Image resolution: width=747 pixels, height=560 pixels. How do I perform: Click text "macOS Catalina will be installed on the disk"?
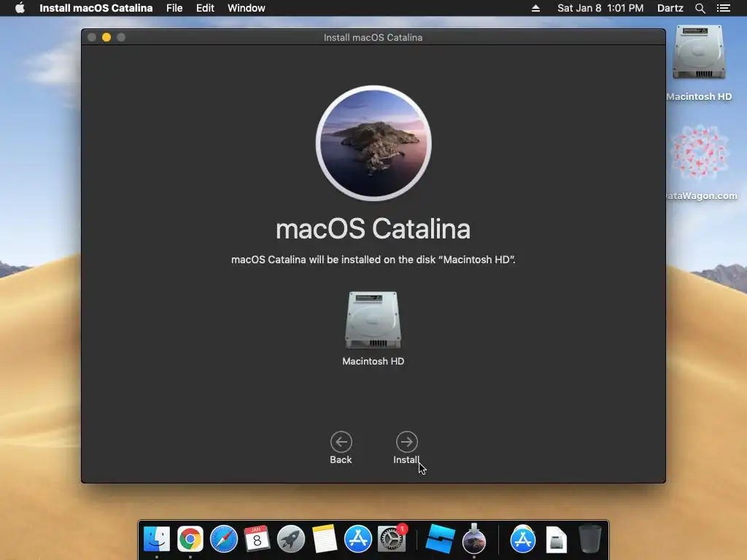(333, 260)
